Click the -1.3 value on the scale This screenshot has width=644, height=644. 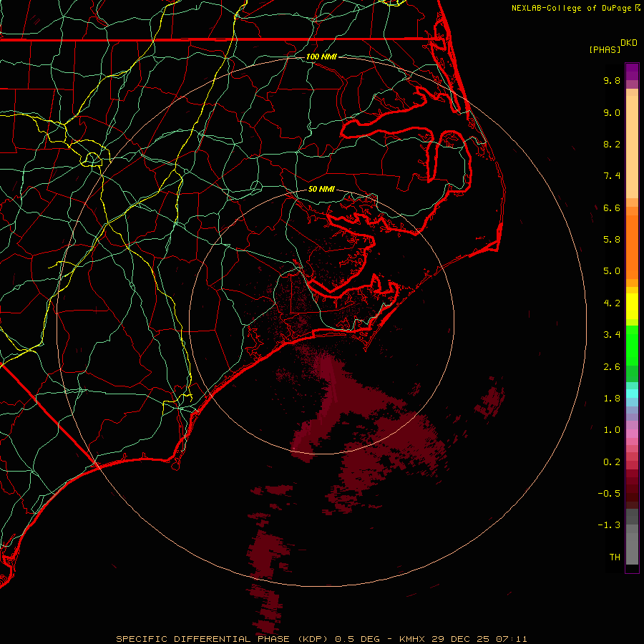[x=609, y=525]
